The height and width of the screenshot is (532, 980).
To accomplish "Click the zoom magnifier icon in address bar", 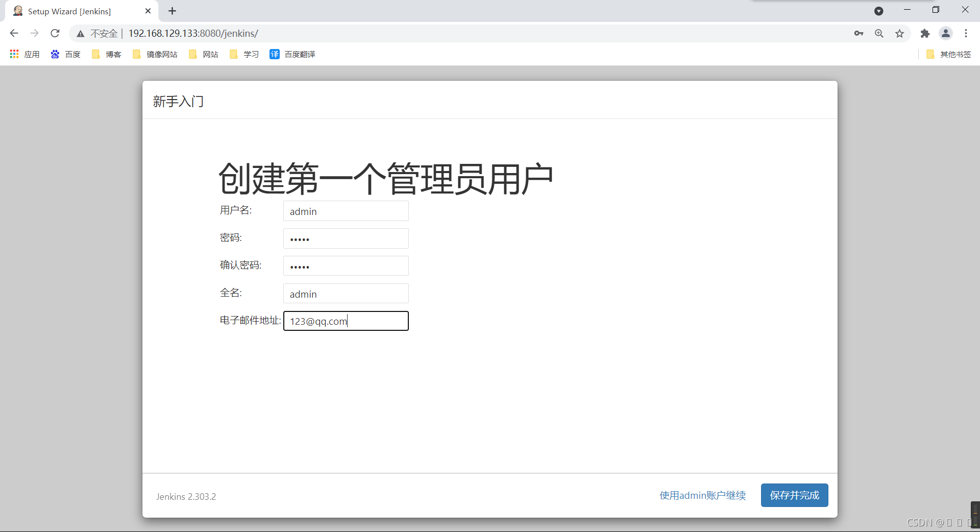I will coord(879,33).
